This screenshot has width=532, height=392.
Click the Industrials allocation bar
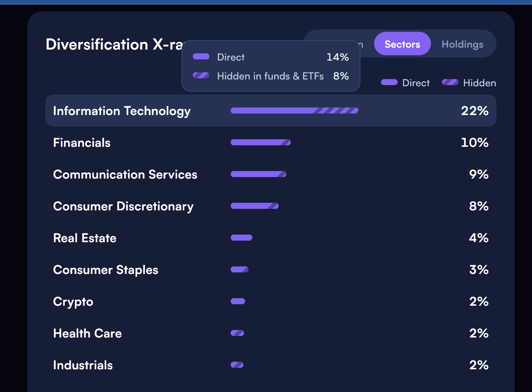pos(237,365)
